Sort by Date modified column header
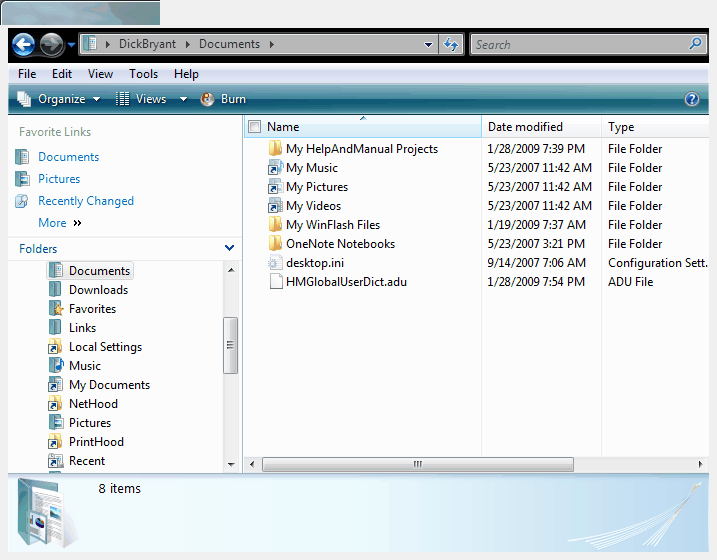 (x=541, y=127)
